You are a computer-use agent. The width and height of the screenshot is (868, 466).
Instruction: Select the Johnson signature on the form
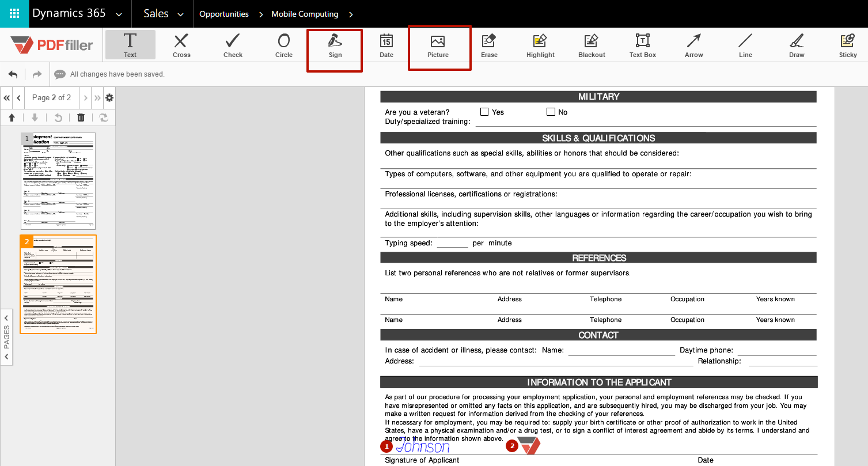coord(423,446)
